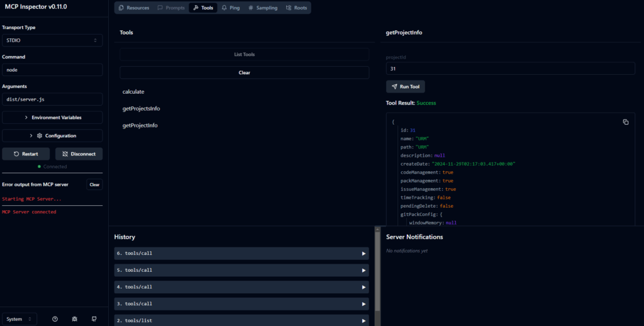Copy the tool result JSON with the copy icon
The image size is (644, 326).
tap(626, 122)
